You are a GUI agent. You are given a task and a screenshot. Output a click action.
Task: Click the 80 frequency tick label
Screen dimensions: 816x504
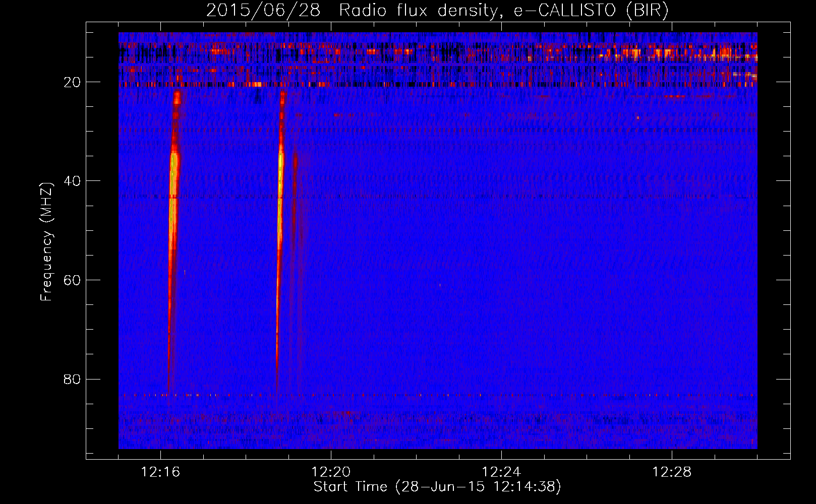pyautogui.click(x=73, y=379)
